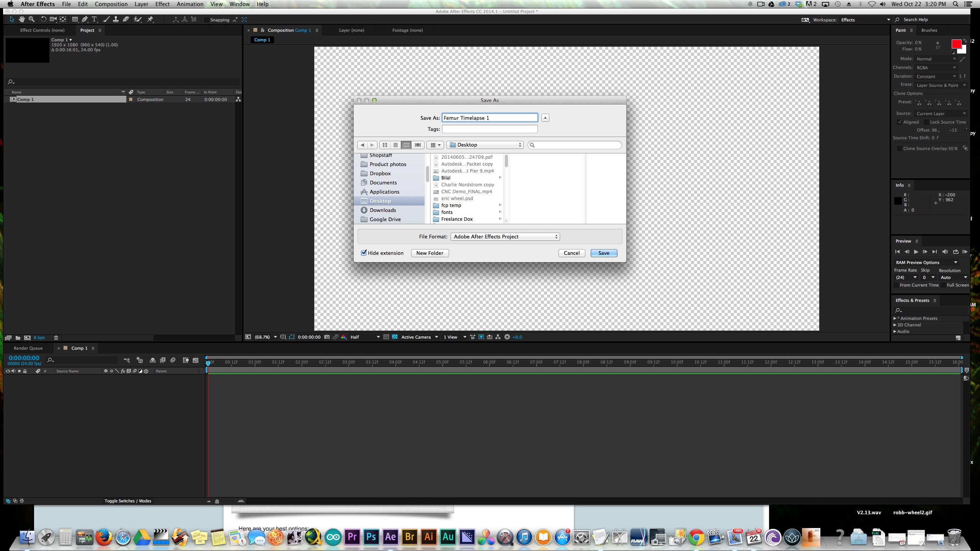This screenshot has height=551, width=980.
Task: Enable Full Screen preview checkbox
Action: click(x=943, y=285)
